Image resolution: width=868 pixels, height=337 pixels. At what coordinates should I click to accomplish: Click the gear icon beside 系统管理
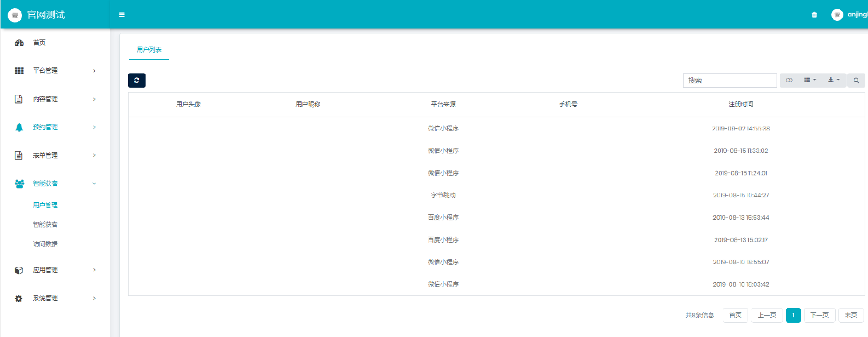coord(19,299)
